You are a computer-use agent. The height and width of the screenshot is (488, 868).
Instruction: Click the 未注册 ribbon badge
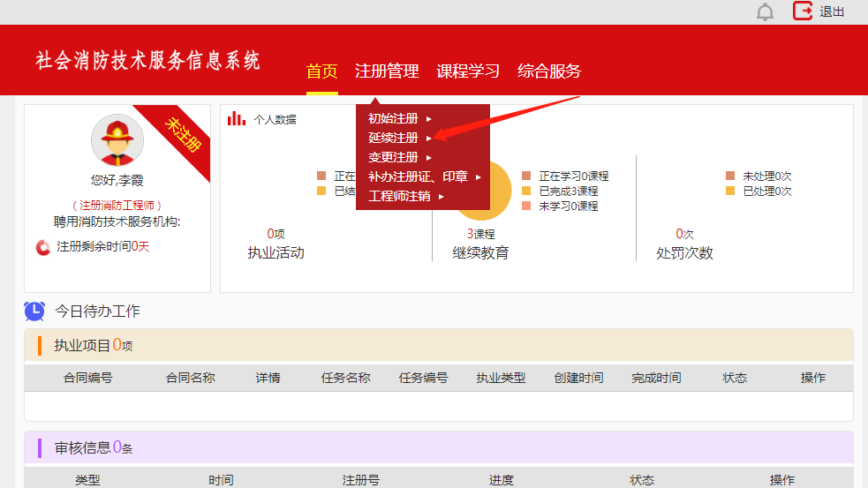(x=183, y=134)
